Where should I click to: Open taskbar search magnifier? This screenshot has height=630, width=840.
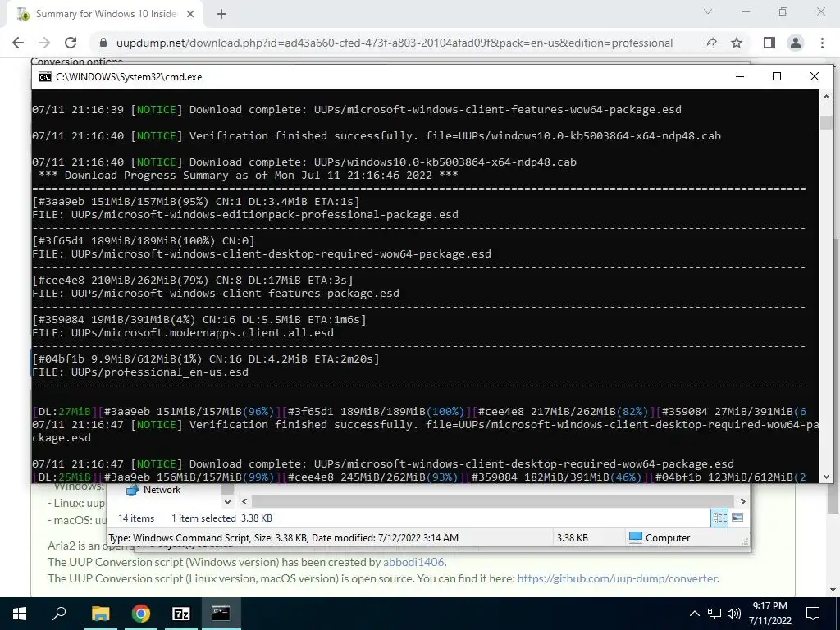click(x=59, y=614)
